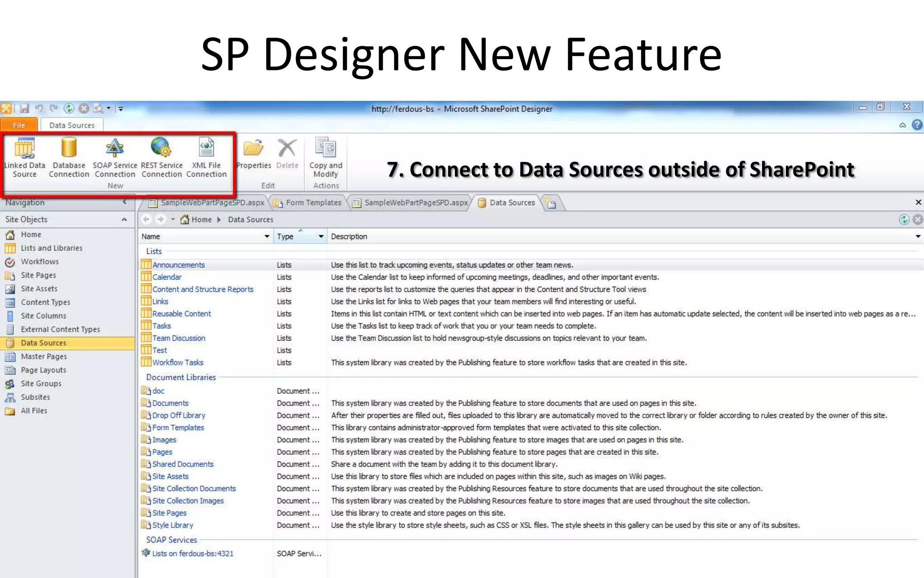Expand the breadcrumb arrow after Home
This screenshot has width=924, height=578.
tap(219, 219)
